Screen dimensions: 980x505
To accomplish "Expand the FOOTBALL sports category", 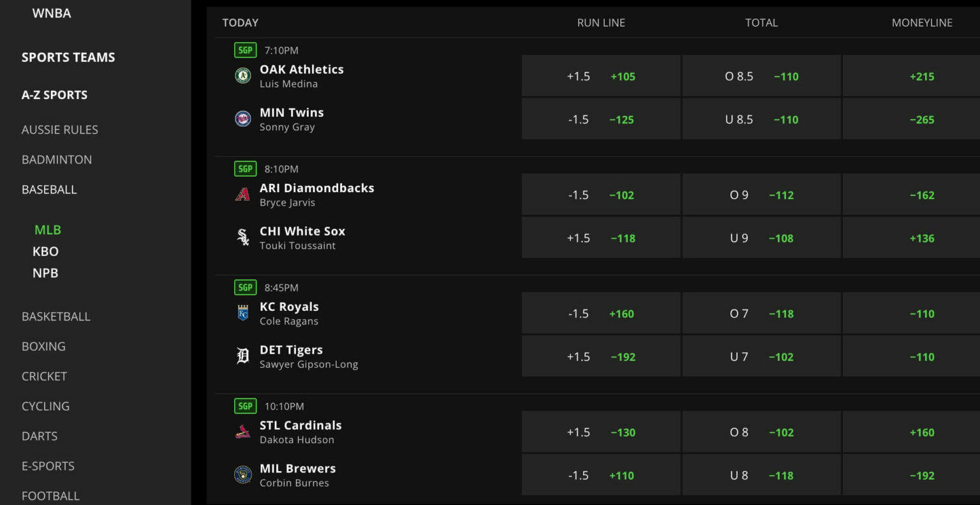I will [x=50, y=496].
